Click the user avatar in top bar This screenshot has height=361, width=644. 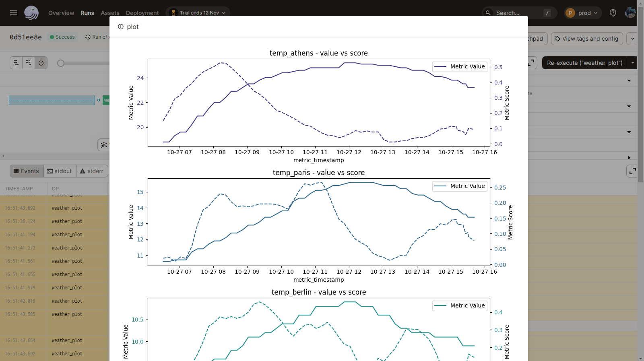[630, 13]
